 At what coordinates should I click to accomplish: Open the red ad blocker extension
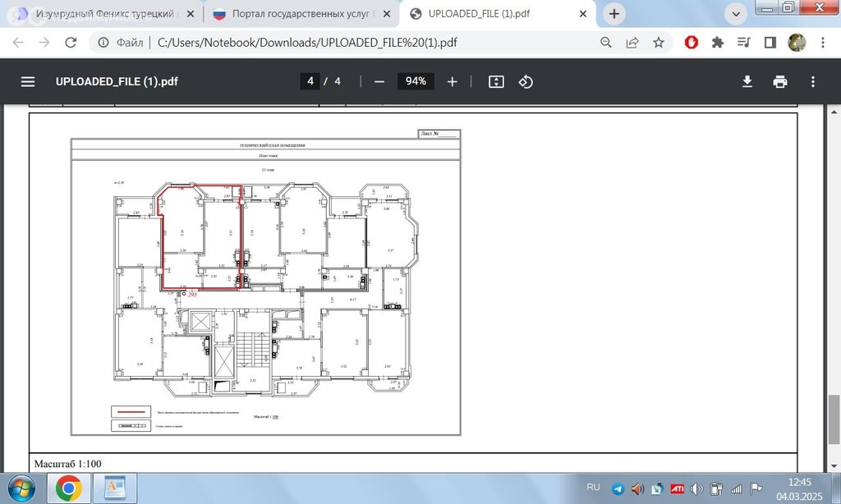click(692, 42)
